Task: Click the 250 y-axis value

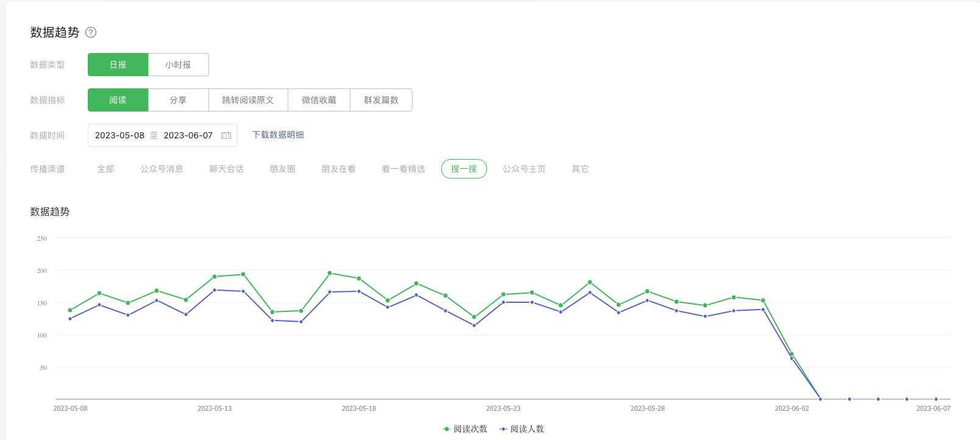Action: 41,238
